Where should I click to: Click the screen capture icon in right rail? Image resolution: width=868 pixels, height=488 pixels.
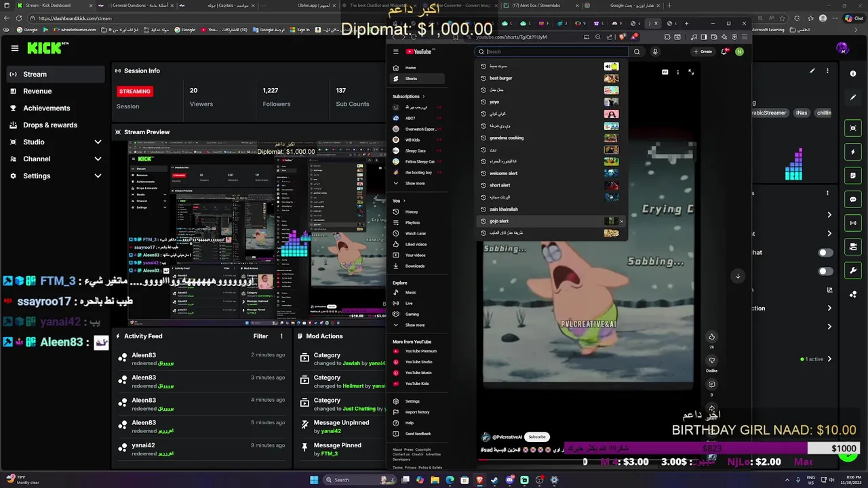coord(853,128)
